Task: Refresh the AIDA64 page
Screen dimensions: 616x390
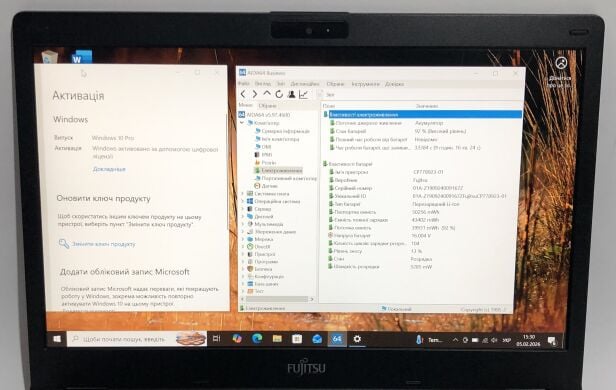Action: tap(279, 94)
